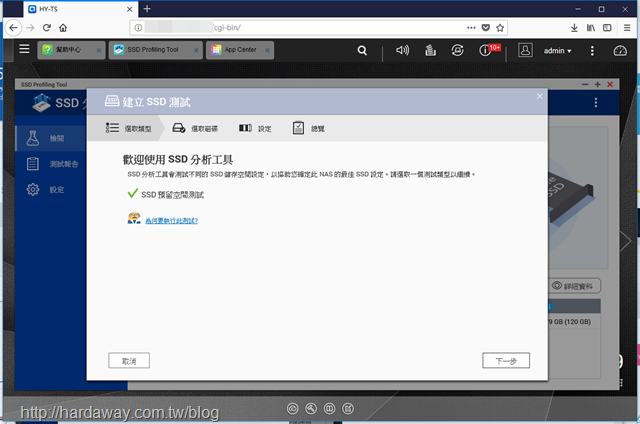
Task: Open the background tasks icon
Action: coord(430,50)
